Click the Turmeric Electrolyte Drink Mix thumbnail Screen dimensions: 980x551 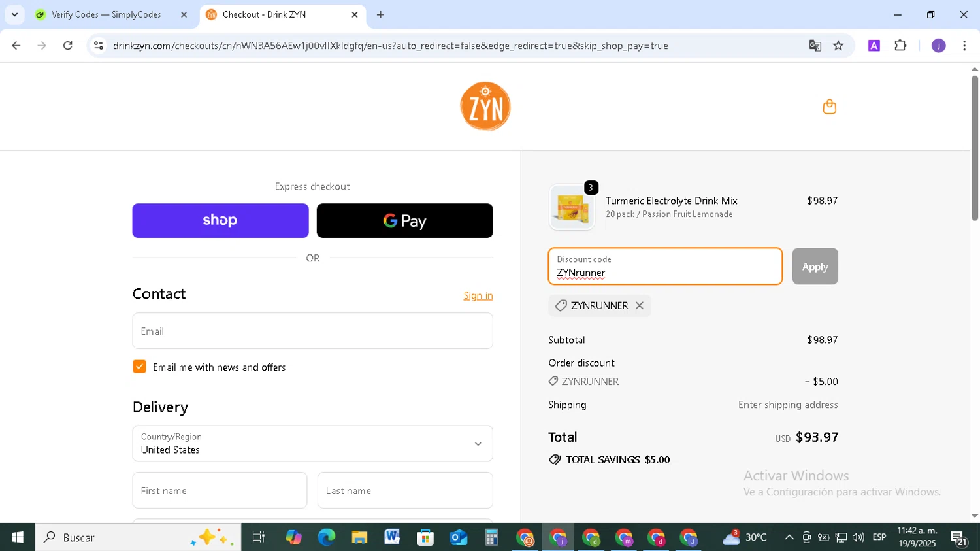pos(572,207)
